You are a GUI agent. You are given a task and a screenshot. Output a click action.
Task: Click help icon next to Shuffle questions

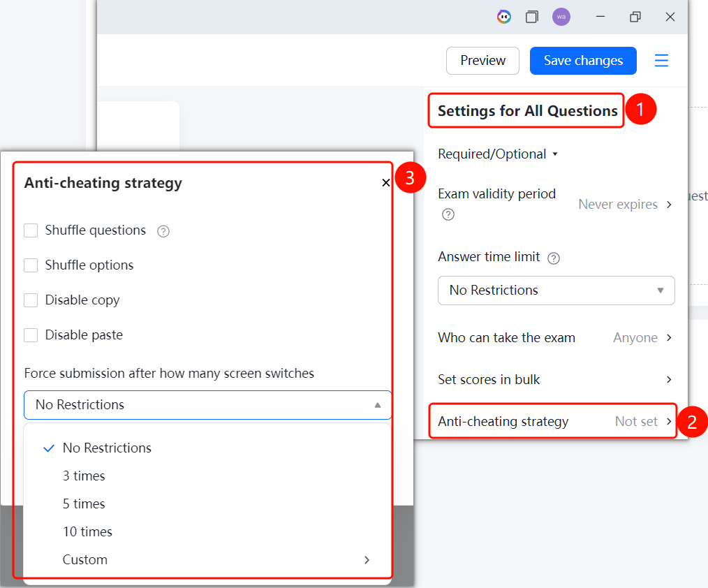pos(163,231)
